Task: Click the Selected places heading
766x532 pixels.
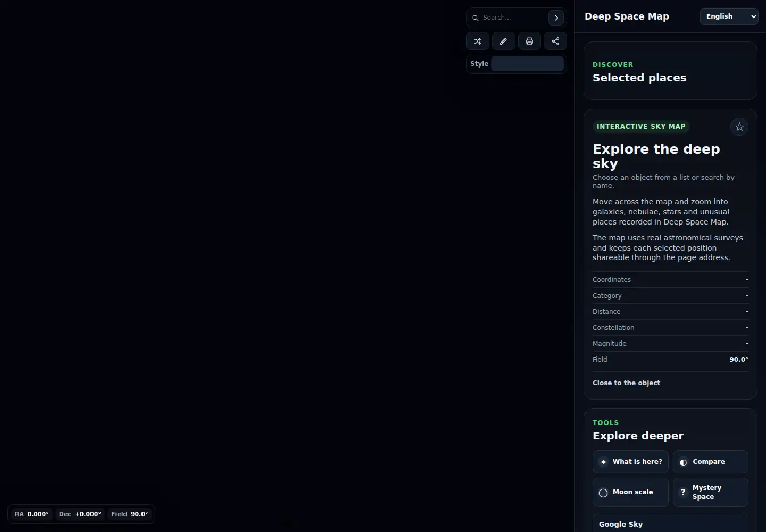Action: (x=639, y=78)
